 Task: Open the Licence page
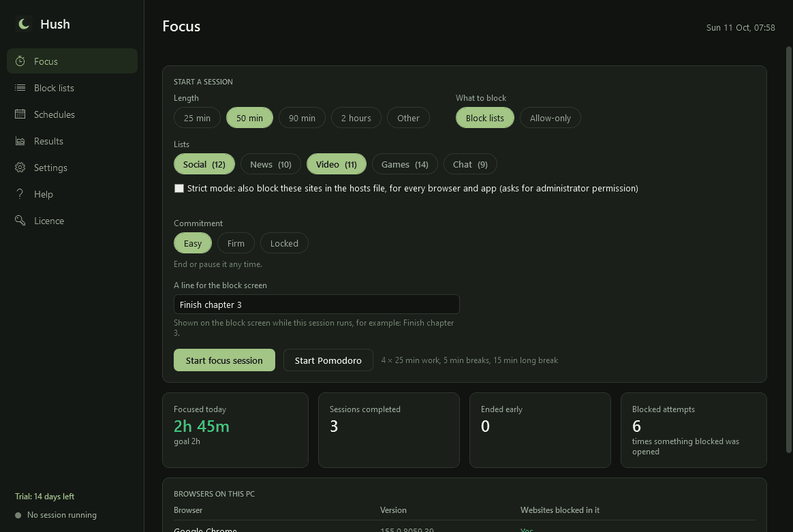[x=72, y=221]
